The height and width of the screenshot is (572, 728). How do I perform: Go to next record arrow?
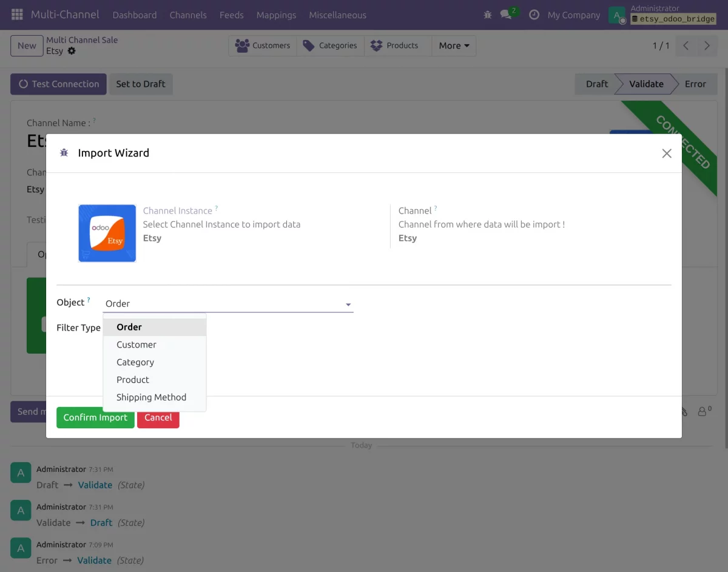(x=707, y=45)
